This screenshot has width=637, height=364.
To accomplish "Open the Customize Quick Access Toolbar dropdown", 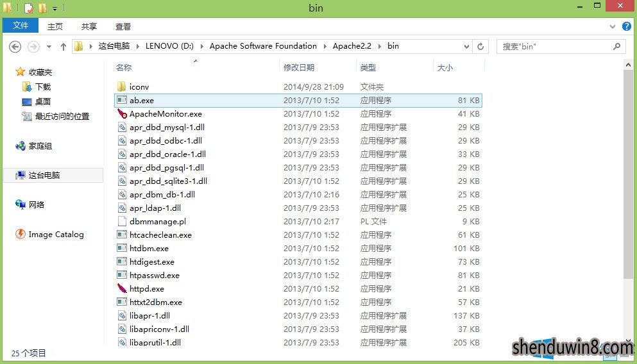I will click(55, 8).
